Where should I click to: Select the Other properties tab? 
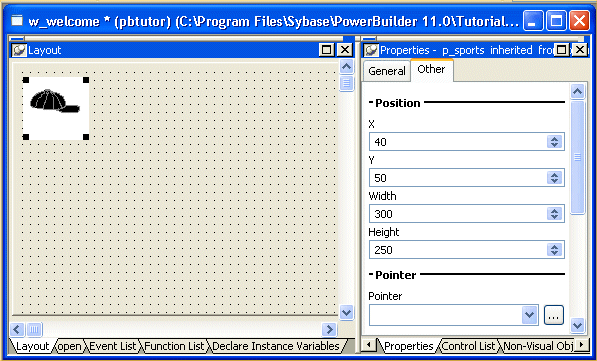(431, 69)
